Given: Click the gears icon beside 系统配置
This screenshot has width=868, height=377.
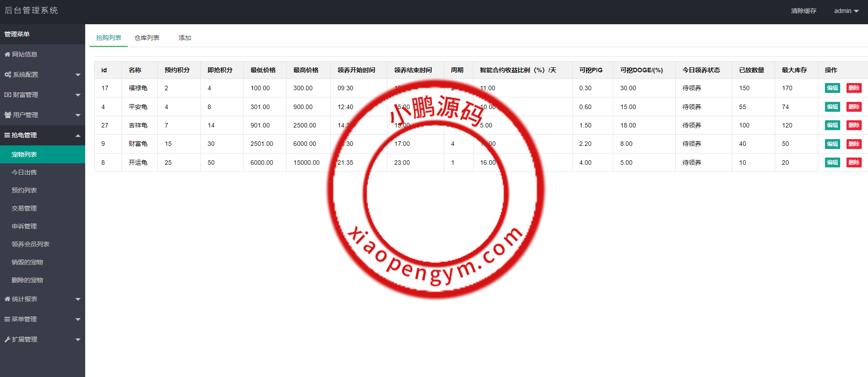Looking at the screenshot, I should coord(8,75).
